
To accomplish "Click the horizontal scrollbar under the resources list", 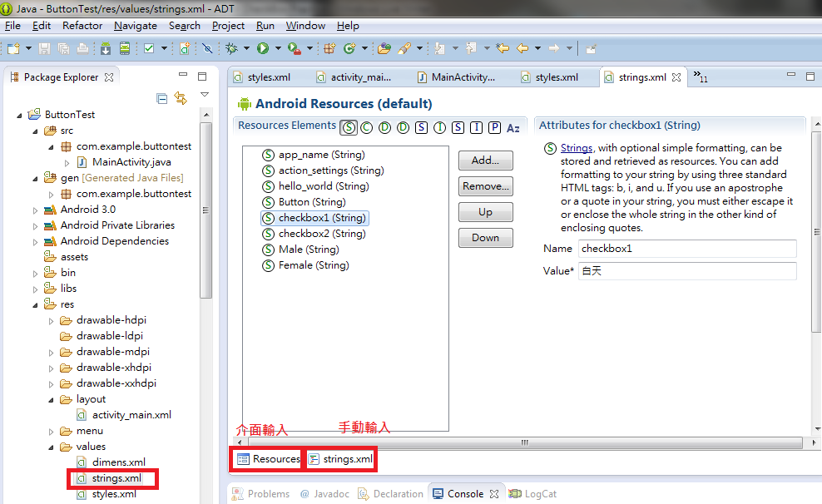I will (524, 443).
